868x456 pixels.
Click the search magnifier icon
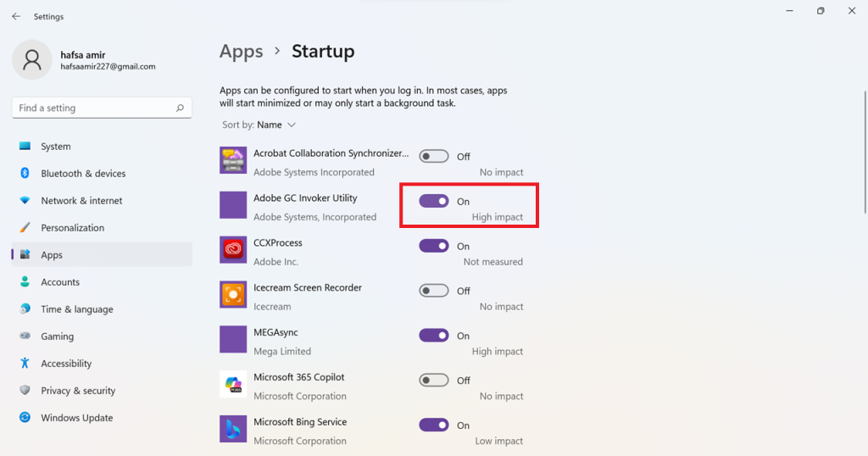point(180,108)
